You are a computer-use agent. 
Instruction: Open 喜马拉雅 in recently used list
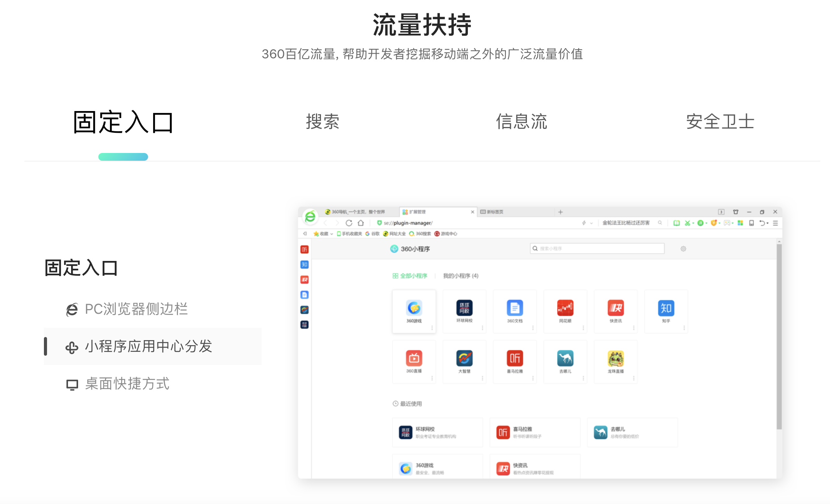click(x=535, y=432)
